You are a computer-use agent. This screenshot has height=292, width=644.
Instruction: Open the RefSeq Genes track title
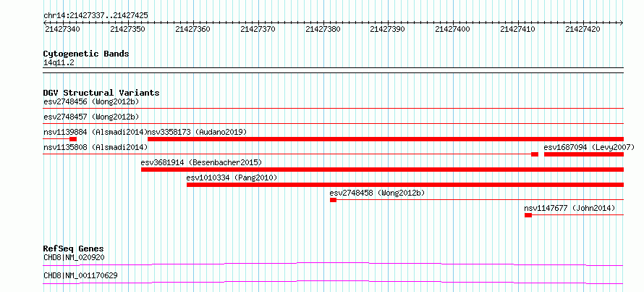[x=74, y=249]
